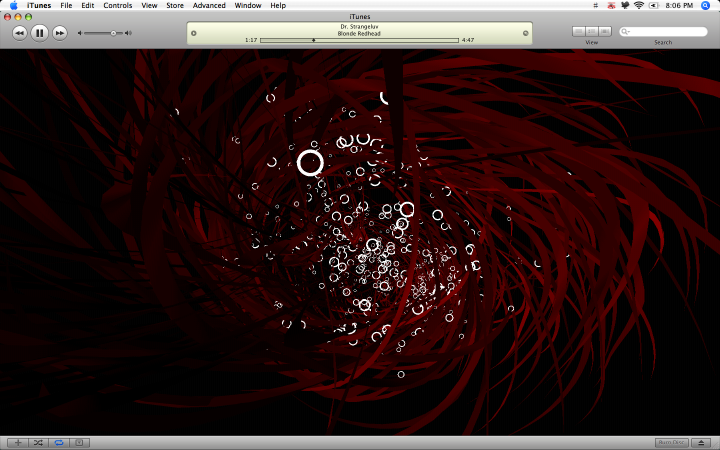Click the bird menu bar icon
The width and height of the screenshot is (720, 450).
pyautogui.click(x=625, y=6)
